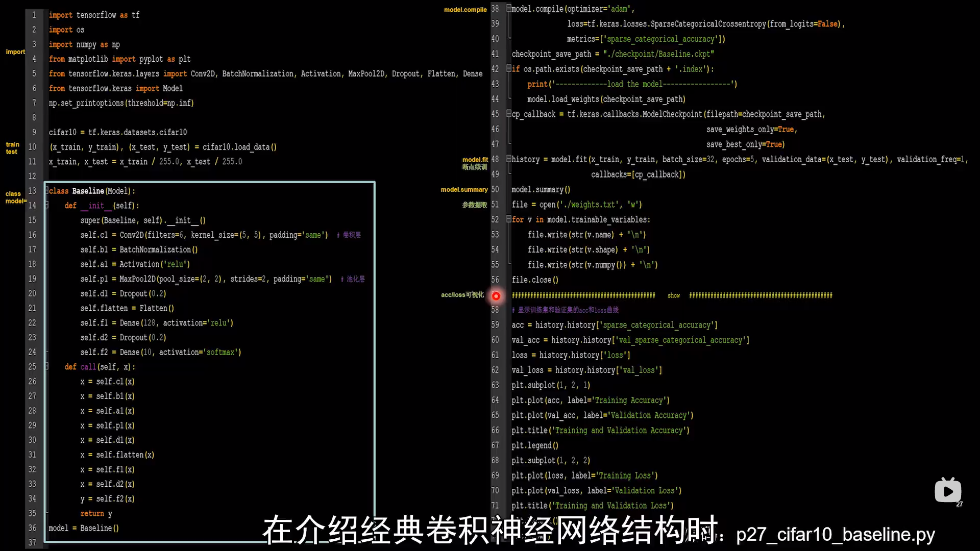This screenshot has width=980, height=551.
Task: Click 'val_acc = history.history' line
Action: coord(631,340)
